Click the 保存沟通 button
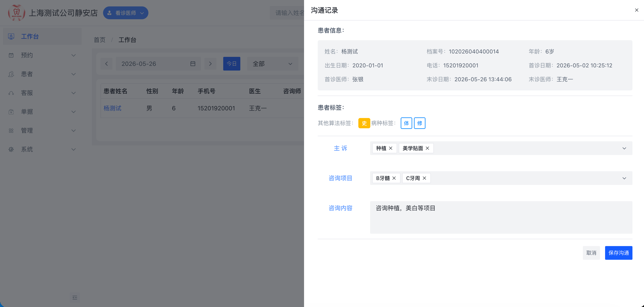The image size is (644, 307). [x=619, y=253]
